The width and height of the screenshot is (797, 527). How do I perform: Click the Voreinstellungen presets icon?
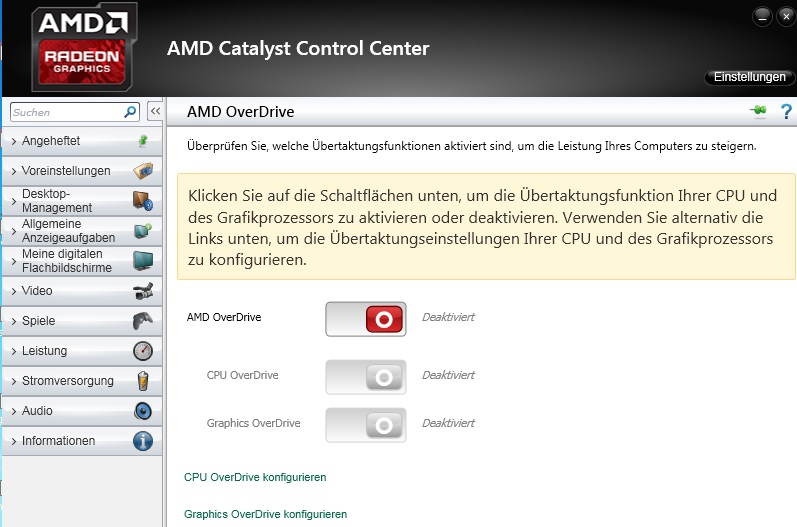click(x=143, y=171)
